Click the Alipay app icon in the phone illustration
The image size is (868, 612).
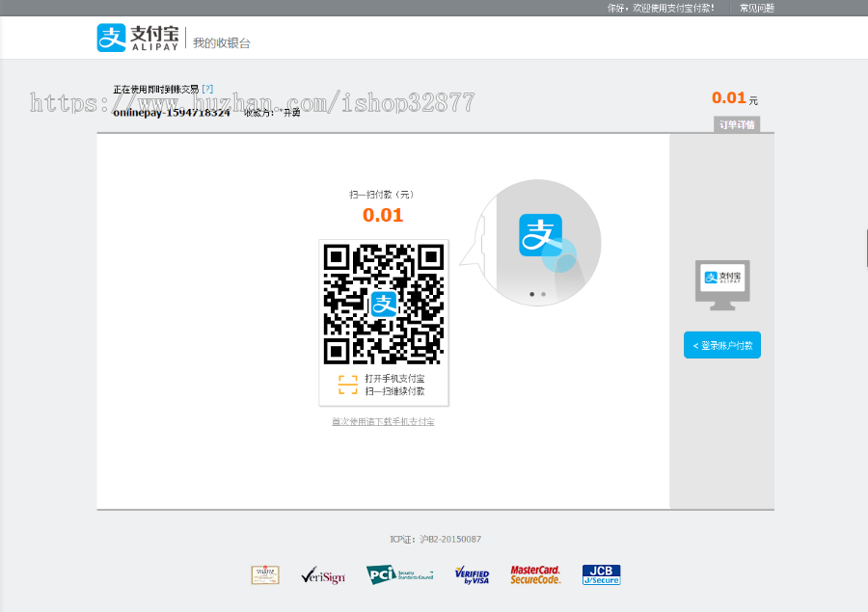tap(540, 235)
